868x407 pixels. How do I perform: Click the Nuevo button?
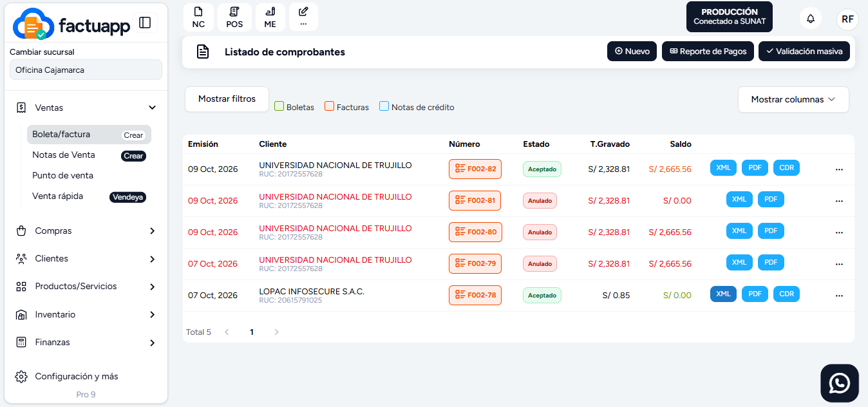[x=632, y=52]
